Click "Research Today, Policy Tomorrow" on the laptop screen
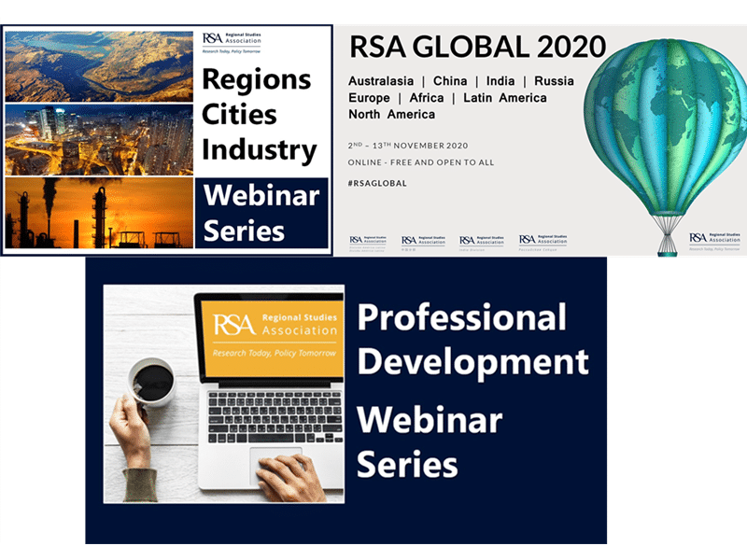Image resolution: width=747 pixels, height=560 pixels. (x=275, y=353)
